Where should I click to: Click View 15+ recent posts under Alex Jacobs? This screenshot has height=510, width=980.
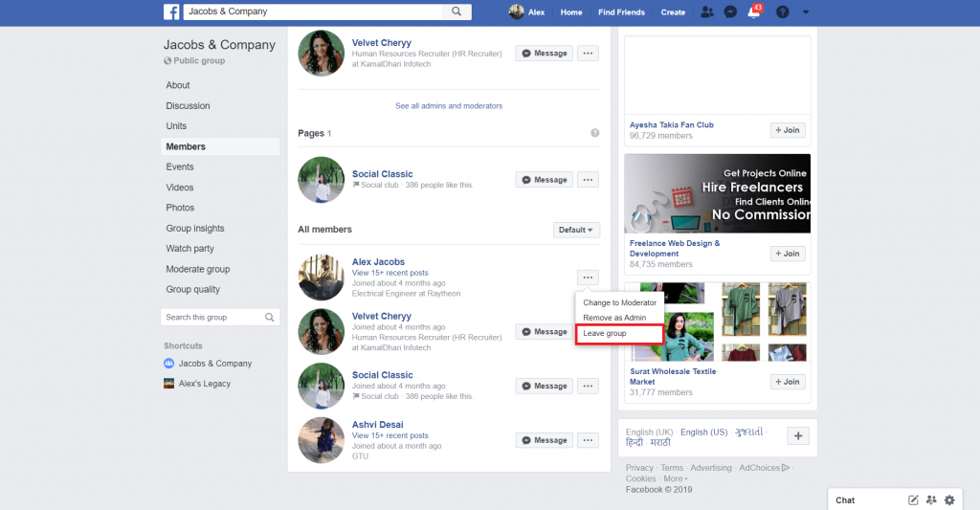390,273
